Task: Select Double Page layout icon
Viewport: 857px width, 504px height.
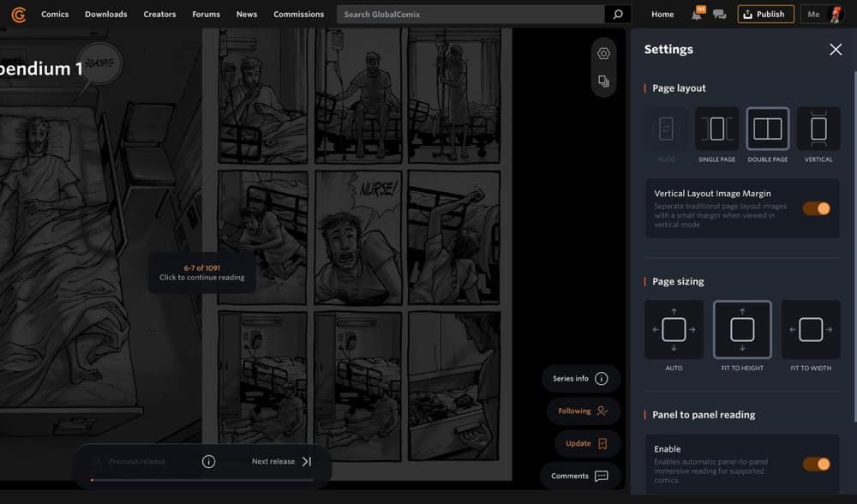Action: pos(767,129)
